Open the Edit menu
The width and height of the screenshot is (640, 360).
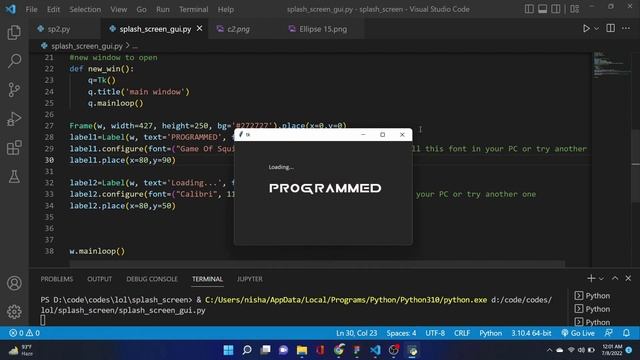pos(53,9)
